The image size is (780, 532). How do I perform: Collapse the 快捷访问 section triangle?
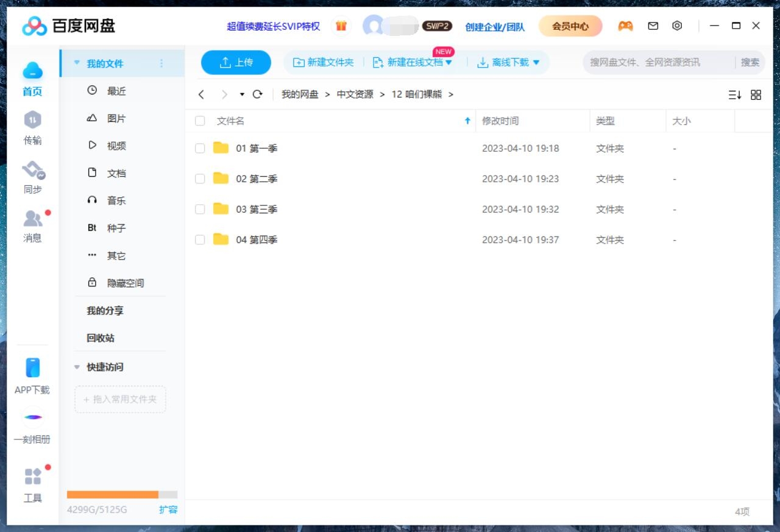coord(77,367)
